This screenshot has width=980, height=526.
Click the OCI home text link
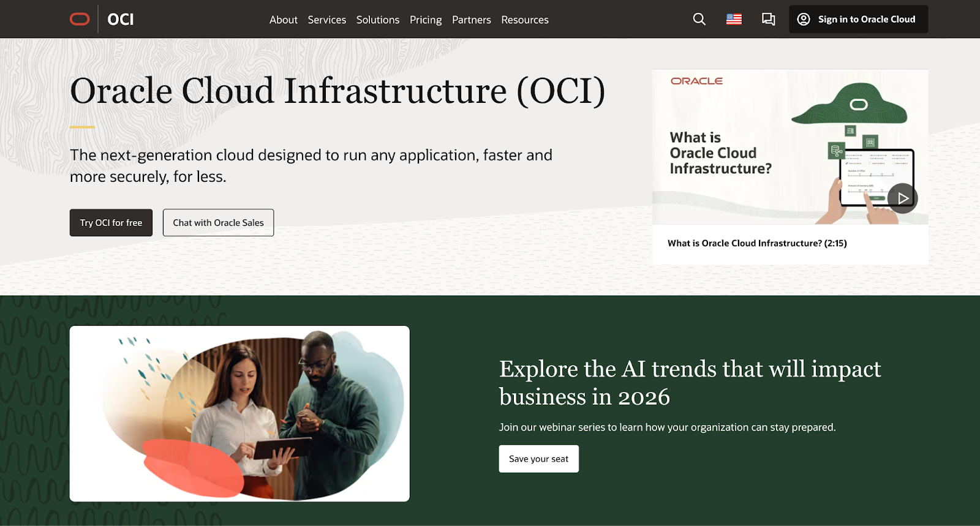tap(121, 20)
